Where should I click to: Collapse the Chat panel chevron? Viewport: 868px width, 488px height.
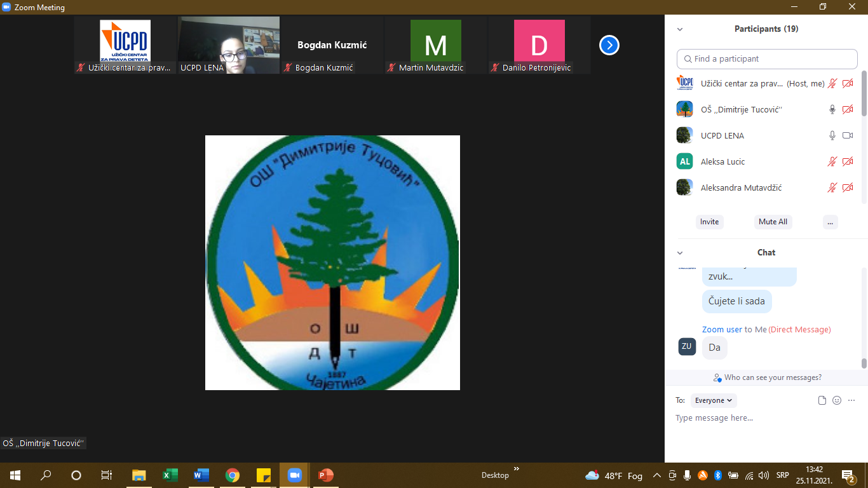tap(680, 253)
